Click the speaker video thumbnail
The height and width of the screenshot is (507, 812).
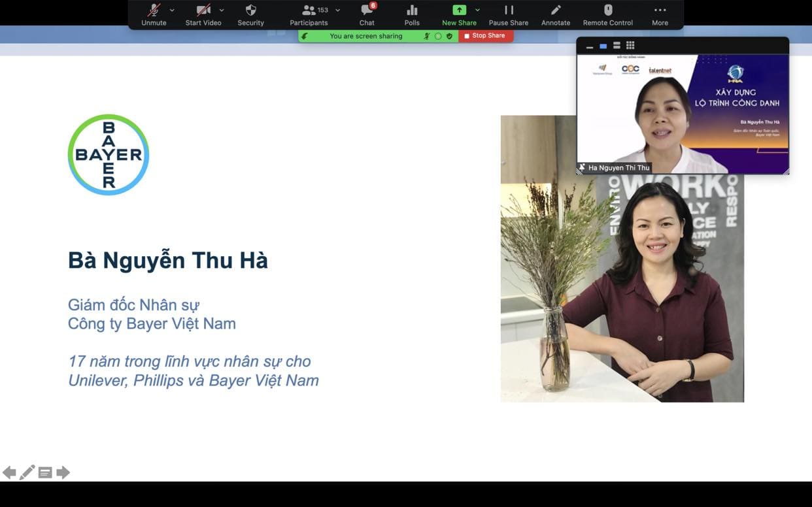tap(683, 114)
